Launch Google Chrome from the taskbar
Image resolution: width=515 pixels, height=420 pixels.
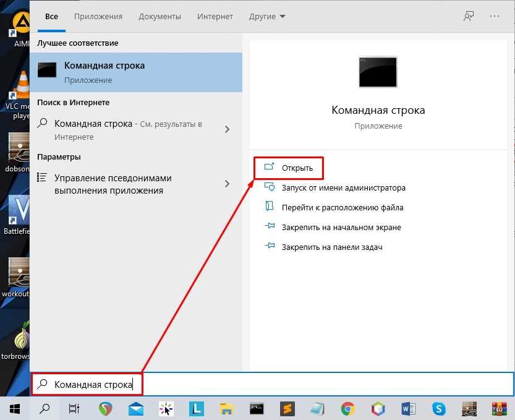(348, 408)
